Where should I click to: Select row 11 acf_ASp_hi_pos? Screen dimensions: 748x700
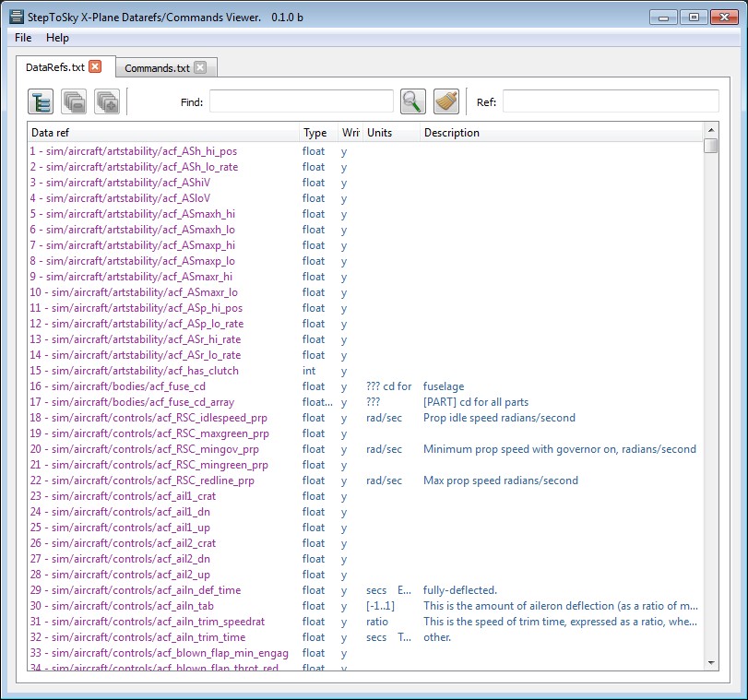pos(365,308)
